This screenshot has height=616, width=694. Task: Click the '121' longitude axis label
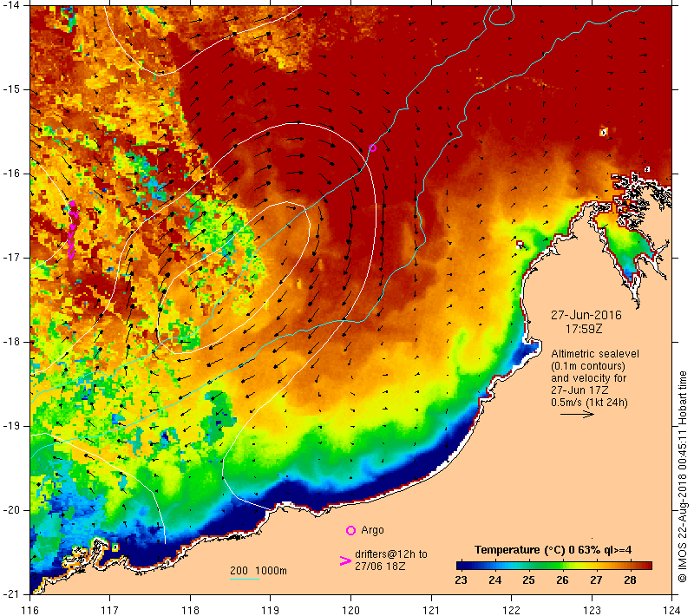coord(431,610)
